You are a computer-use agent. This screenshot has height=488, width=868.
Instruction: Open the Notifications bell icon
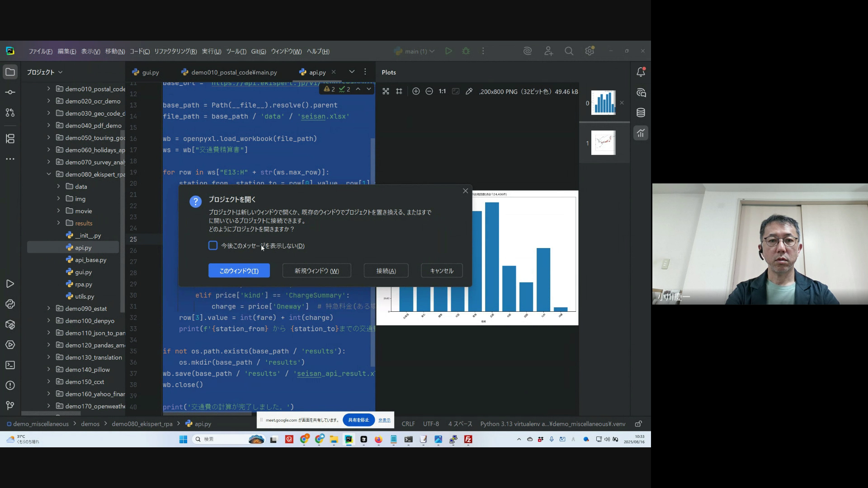click(x=641, y=72)
